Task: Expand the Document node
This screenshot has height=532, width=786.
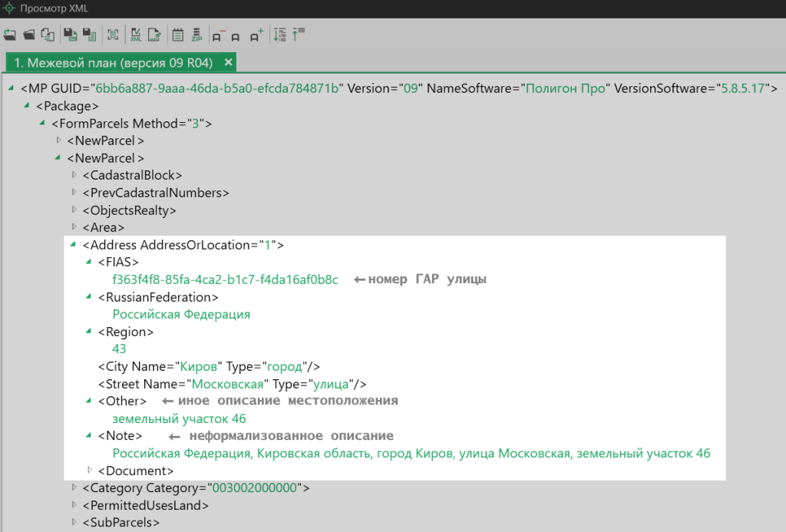Action: tap(90, 470)
